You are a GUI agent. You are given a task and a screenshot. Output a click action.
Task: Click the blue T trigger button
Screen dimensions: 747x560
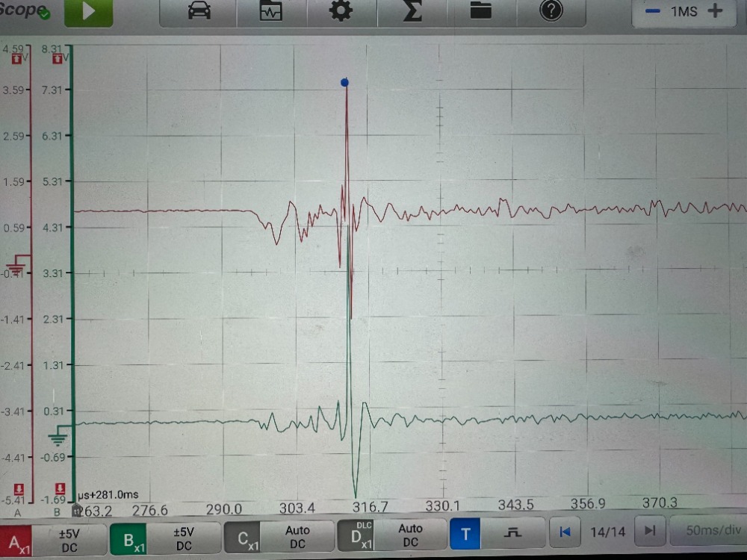[x=466, y=535]
